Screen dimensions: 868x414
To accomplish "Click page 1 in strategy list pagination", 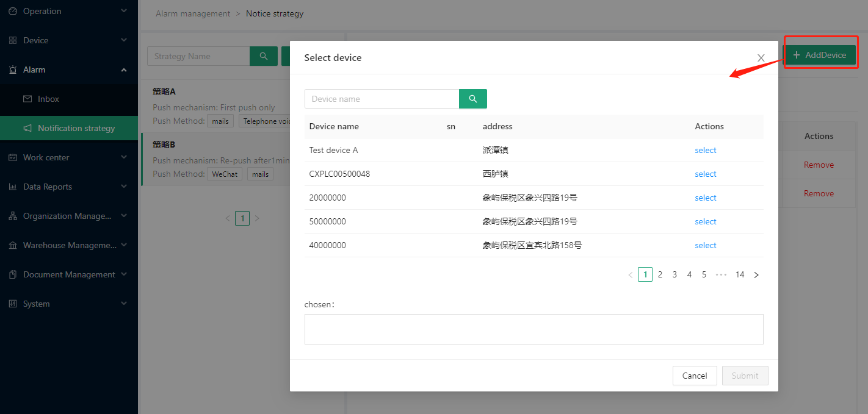I will (242, 218).
